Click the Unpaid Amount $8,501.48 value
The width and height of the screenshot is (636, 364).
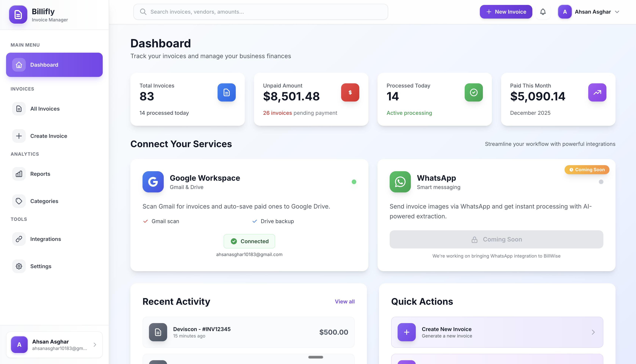[291, 97]
